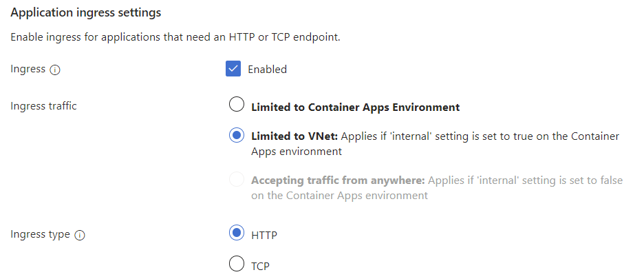644x279 pixels.
Task: Click the 'Enabled' checkbox label text
Action: tap(267, 69)
